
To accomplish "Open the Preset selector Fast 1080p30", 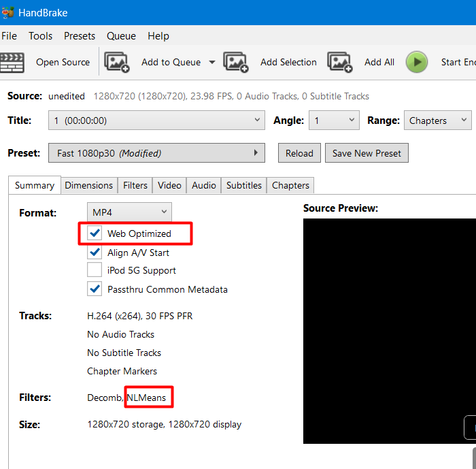I will pyautogui.click(x=156, y=153).
